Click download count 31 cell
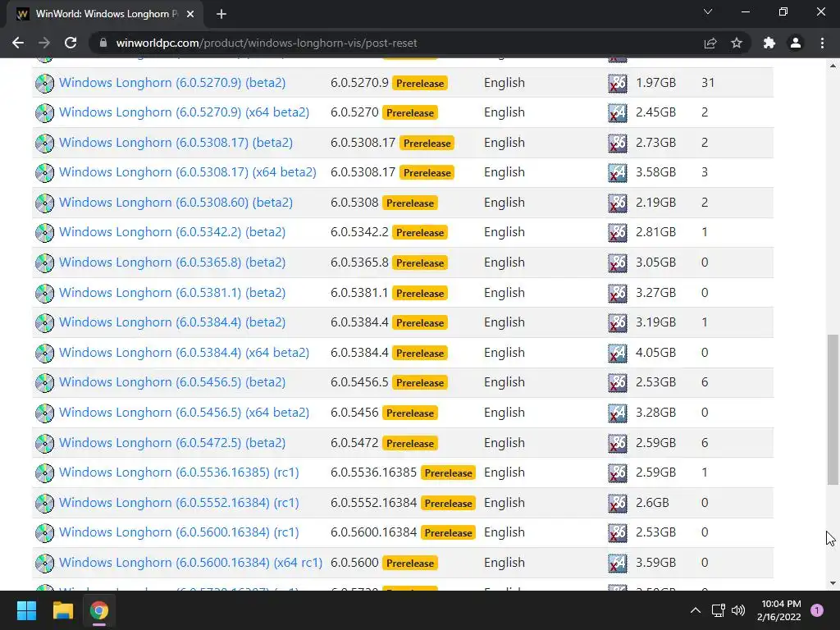 708,83
